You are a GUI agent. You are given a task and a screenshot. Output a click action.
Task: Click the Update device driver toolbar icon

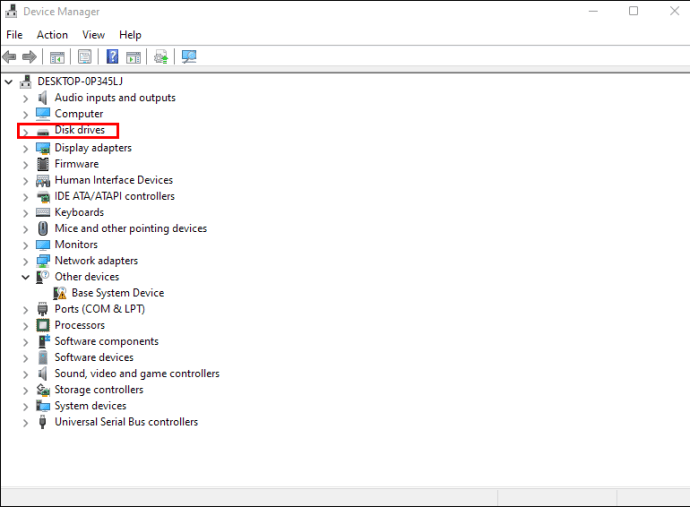tap(161, 57)
